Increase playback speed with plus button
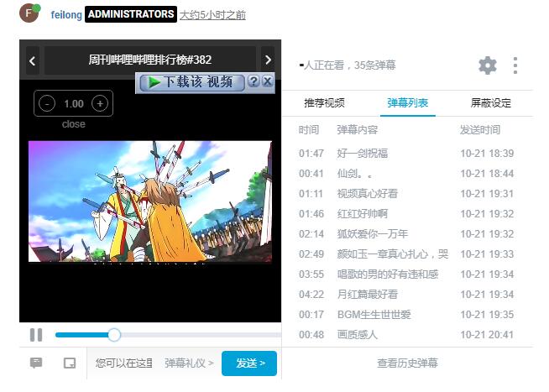This screenshot has width=549, height=392. coord(100,103)
